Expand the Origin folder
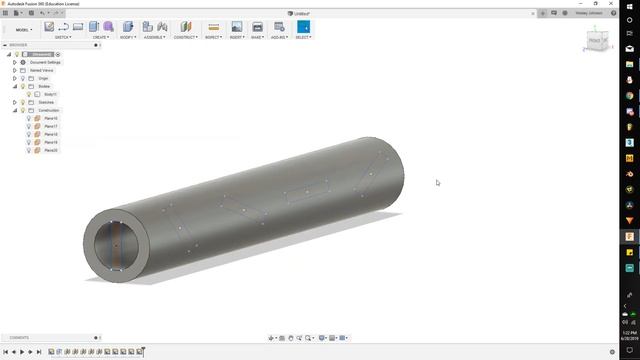This screenshot has height=360, width=640. [x=15, y=78]
